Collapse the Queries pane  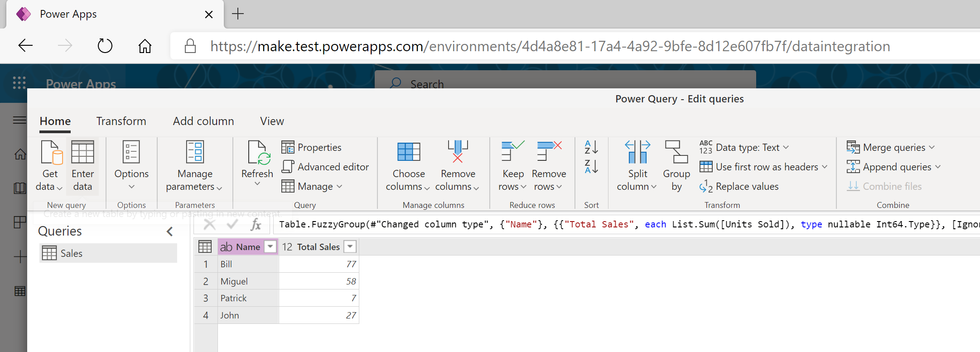click(x=170, y=231)
